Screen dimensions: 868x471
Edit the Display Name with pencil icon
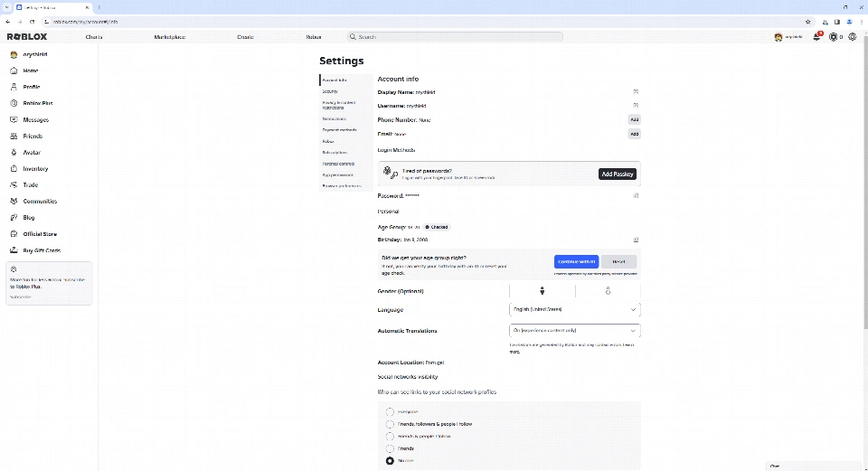636,92
